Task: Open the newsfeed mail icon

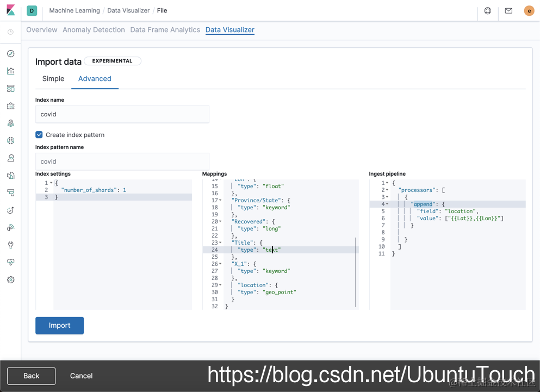Action: pos(508,11)
